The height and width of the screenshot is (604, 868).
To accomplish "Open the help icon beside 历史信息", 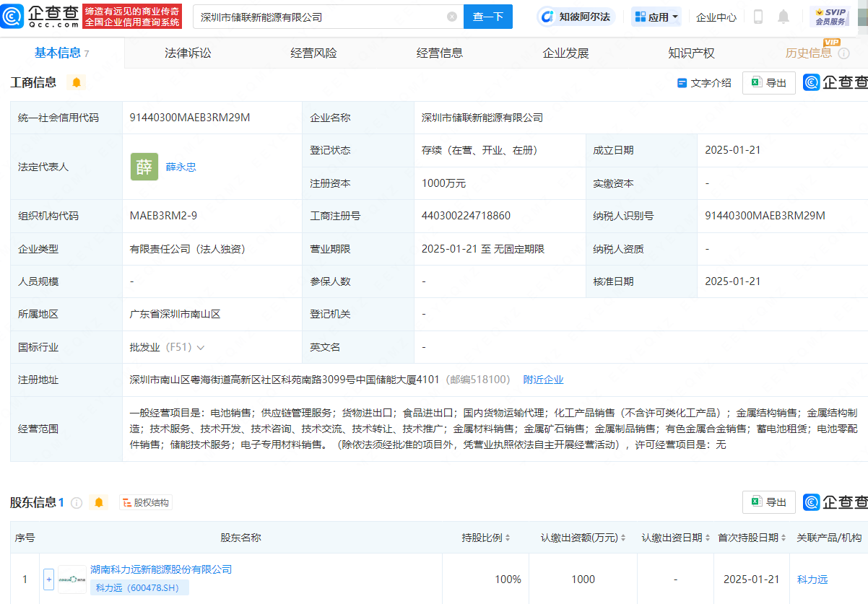I will (843, 53).
